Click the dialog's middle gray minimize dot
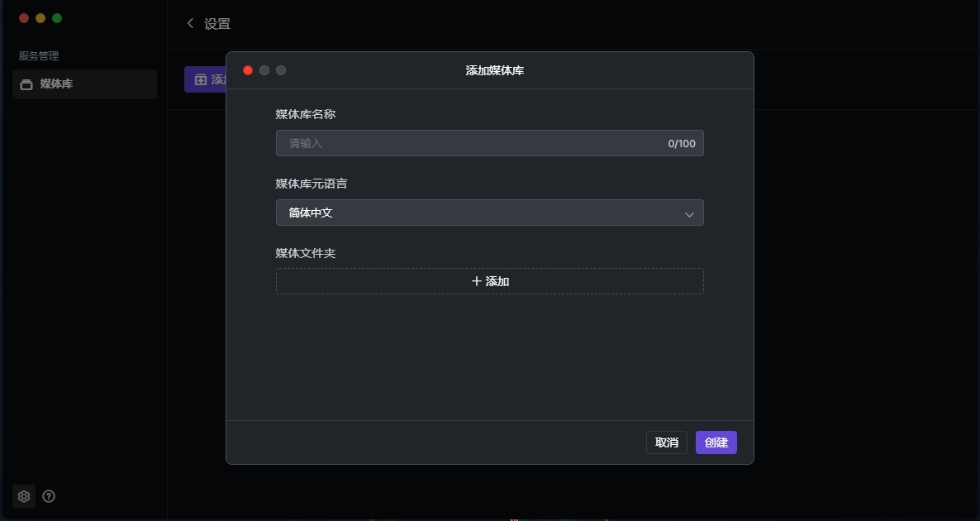The height and width of the screenshot is (521, 980). 264,70
